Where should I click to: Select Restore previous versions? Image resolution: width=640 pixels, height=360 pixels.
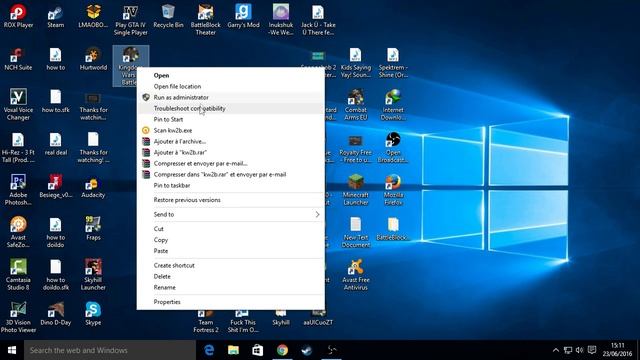click(231, 200)
